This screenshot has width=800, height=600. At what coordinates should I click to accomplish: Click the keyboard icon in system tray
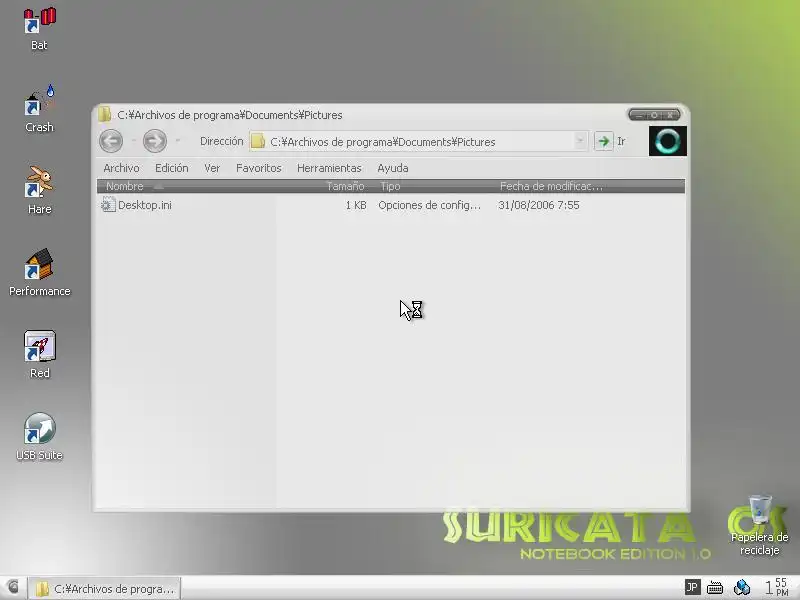coord(715,588)
